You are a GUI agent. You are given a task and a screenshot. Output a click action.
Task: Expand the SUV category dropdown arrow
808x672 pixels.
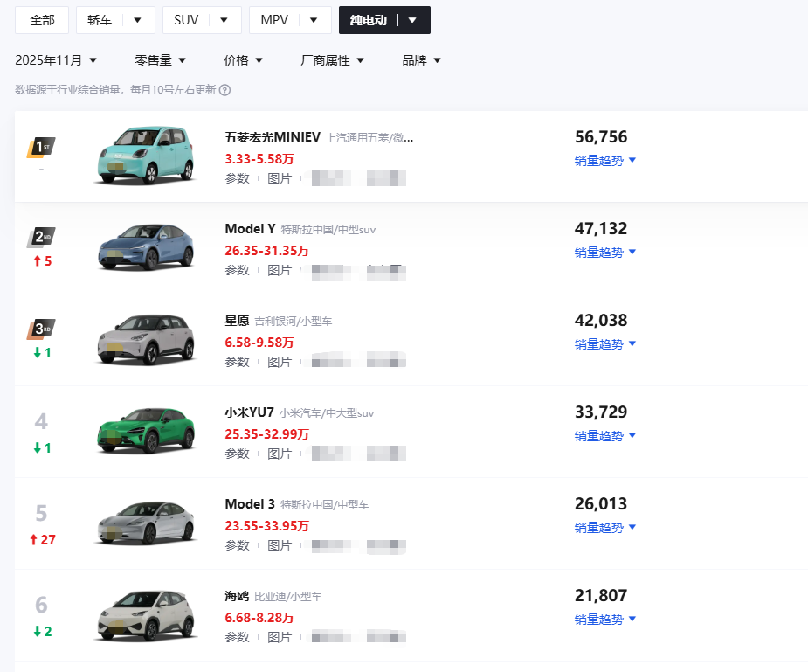point(224,20)
